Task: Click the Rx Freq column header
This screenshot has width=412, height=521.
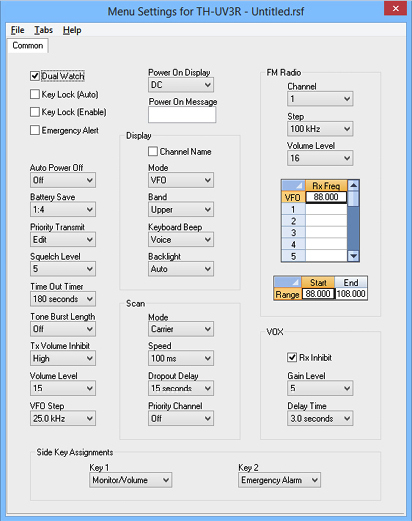Action: tap(326, 186)
